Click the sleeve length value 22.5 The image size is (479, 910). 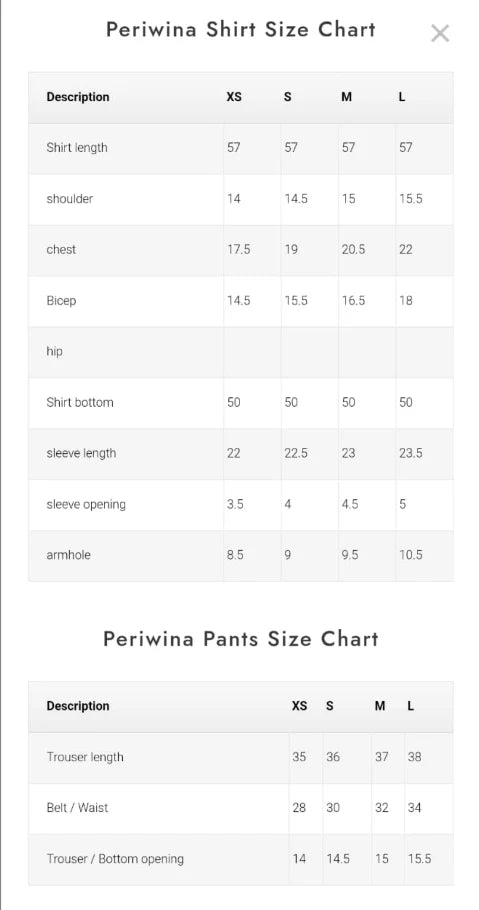(296, 453)
